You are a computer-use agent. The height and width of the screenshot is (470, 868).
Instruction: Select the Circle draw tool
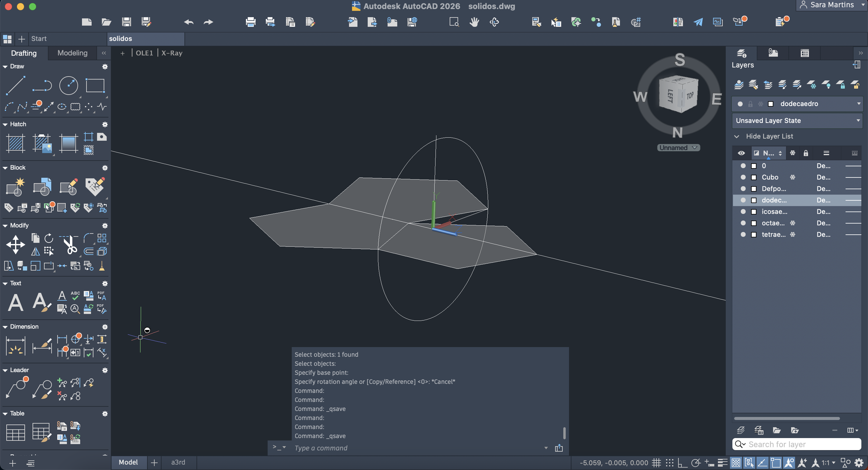[68, 85]
